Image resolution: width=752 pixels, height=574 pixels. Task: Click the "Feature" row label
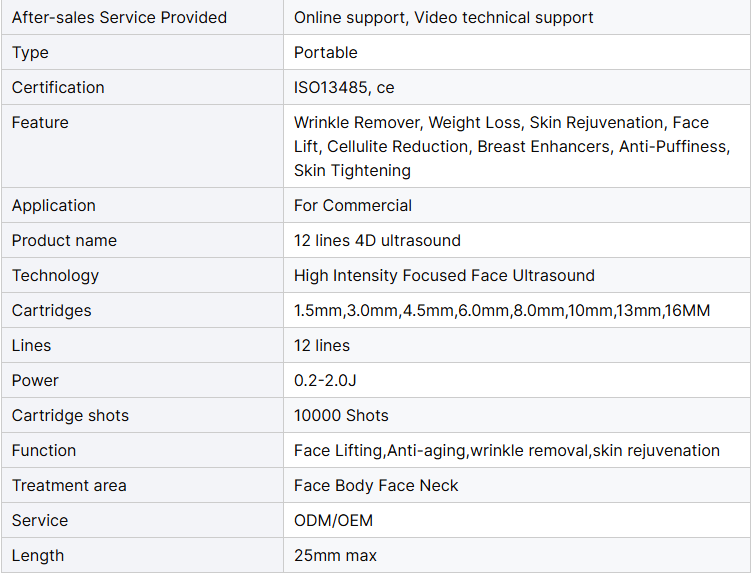[40, 122]
